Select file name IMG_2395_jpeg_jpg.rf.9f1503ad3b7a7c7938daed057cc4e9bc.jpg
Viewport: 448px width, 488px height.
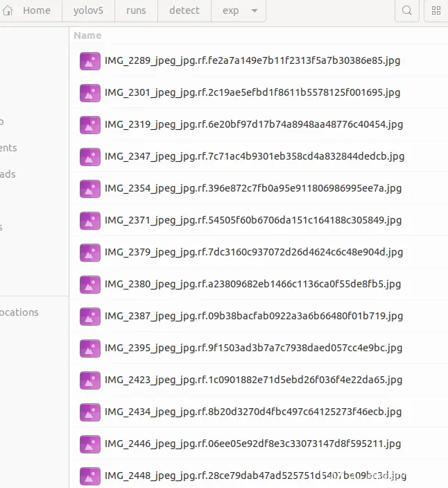click(x=253, y=348)
